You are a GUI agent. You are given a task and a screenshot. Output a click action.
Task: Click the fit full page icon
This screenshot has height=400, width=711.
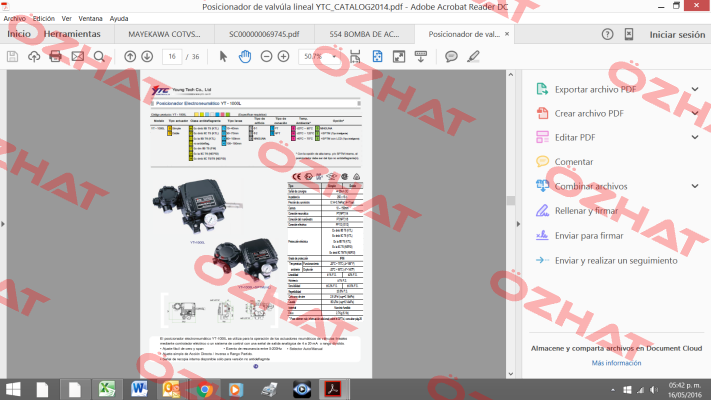tap(377, 57)
